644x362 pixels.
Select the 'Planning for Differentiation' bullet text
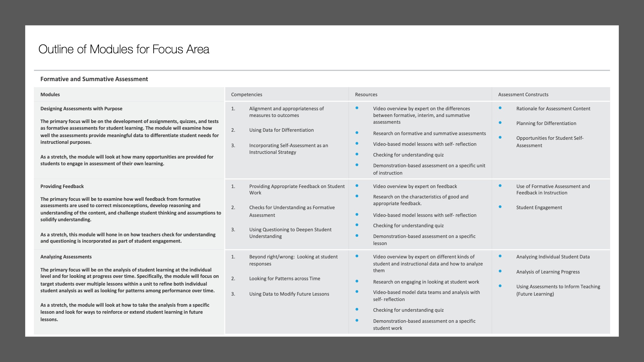tap(546, 123)
